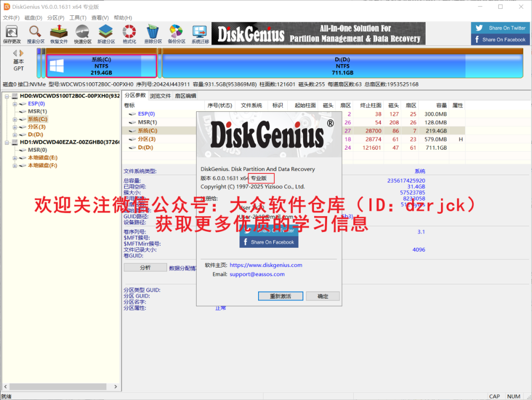Click Share On Facebook in top banner
532x400 pixels.
pyautogui.click(x=500, y=39)
